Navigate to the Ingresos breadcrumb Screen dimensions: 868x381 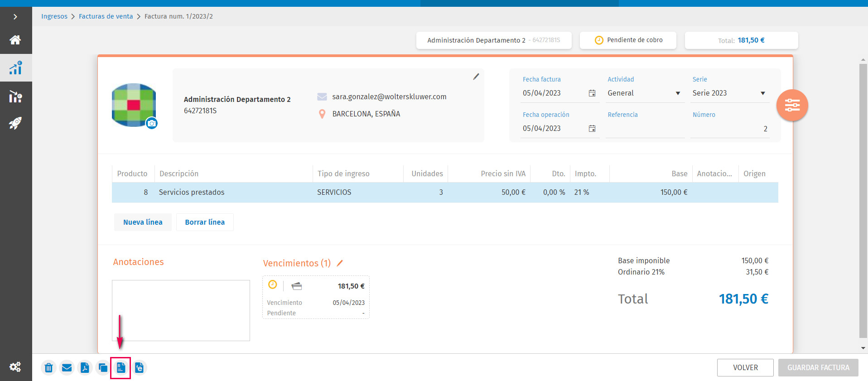coord(54,16)
